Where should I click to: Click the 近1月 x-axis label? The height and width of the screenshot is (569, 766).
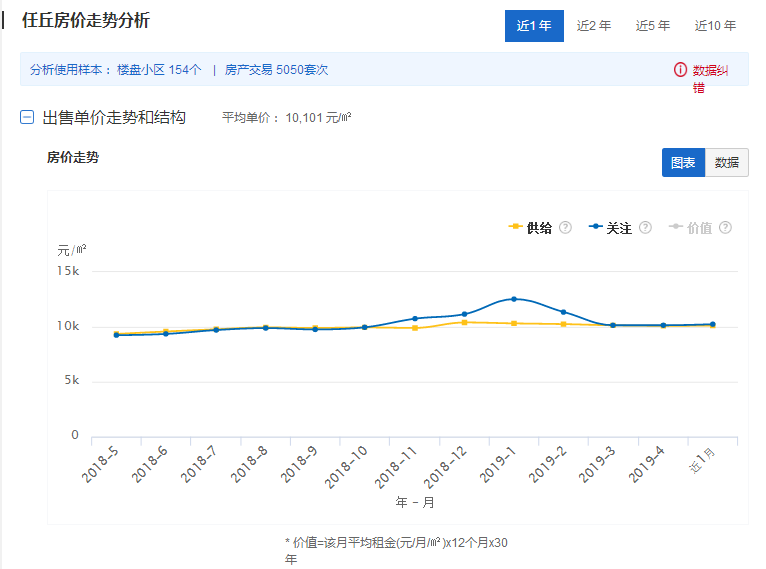point(702,460)
